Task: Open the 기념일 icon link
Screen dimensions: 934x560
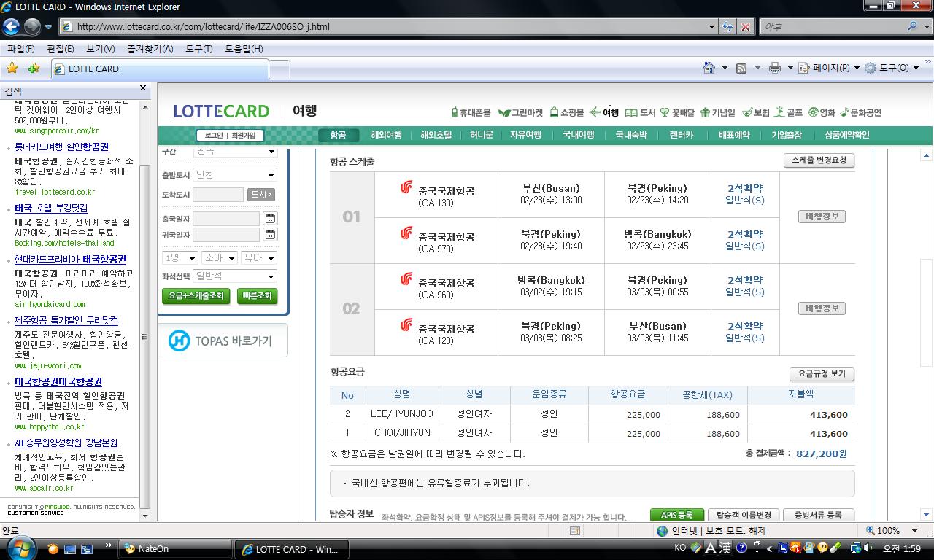Action: pos(717,112)
